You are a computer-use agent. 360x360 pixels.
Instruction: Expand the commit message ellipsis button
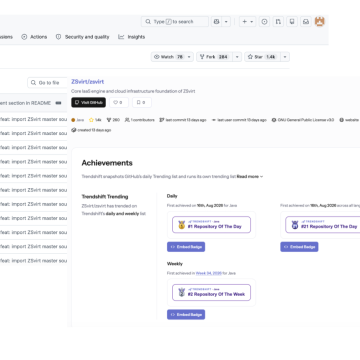[58, 103]
